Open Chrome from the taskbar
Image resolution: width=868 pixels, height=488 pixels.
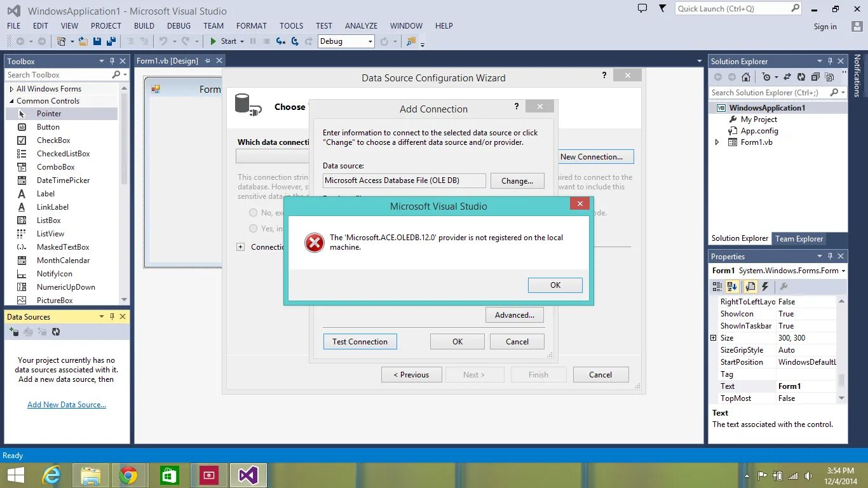point(128,475)
